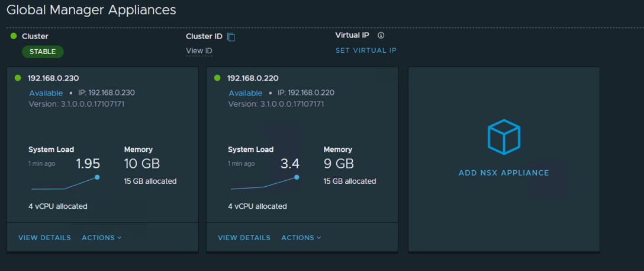The height and width of the screenshot is (271, 644).
Task: Expand ACTIONS dropdown for 192.168.0.220
Action: (301, 238)
